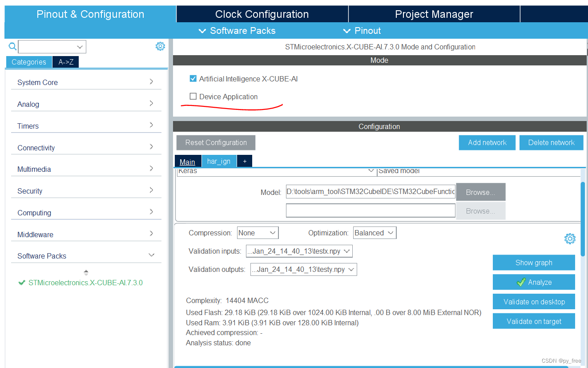Open the Validation inputs dropdown
588x368 pixels.
tap(299, 251)
